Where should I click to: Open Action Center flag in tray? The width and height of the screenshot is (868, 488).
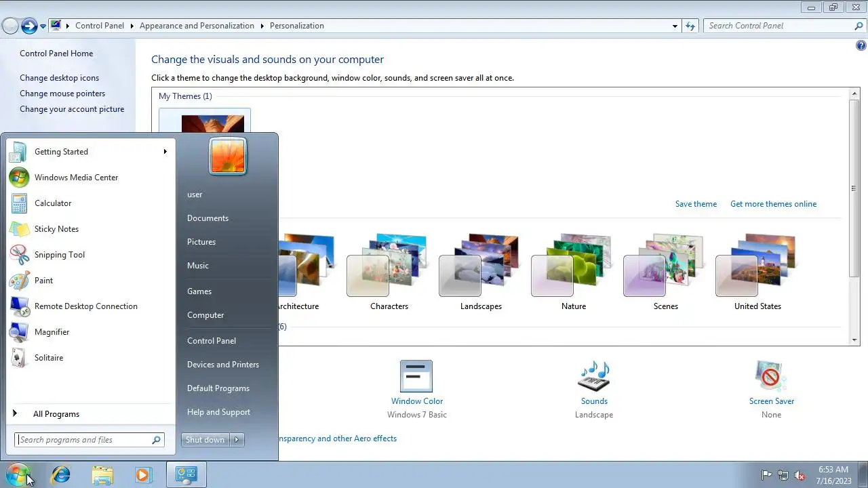767,475
